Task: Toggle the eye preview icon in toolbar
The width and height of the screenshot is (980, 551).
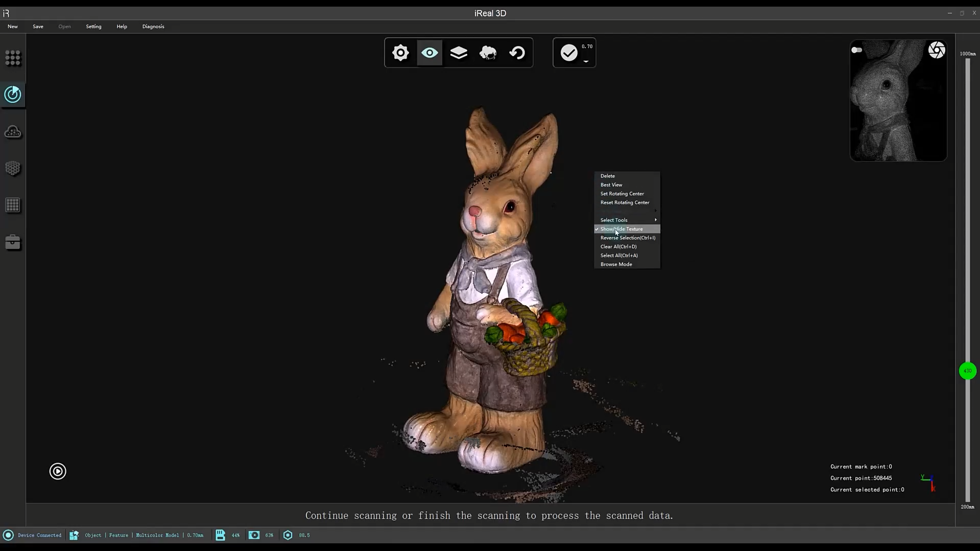Action: click(429, 53)
